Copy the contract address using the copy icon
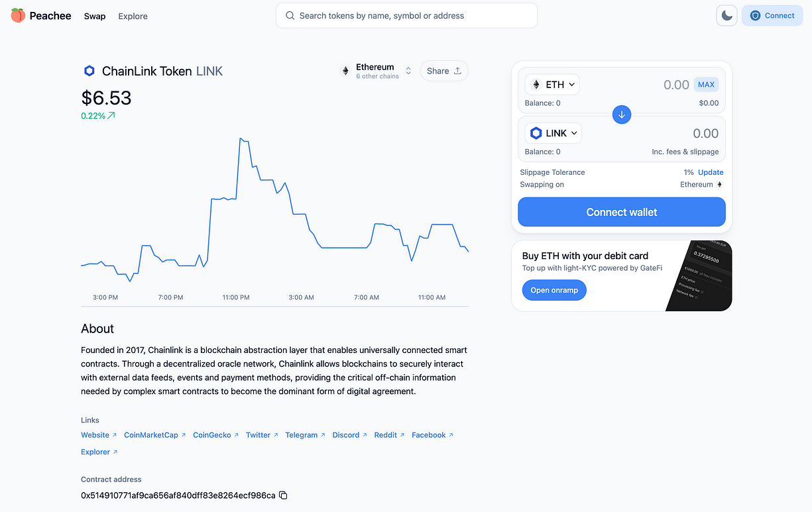This screenshot has width=812, height=512. [x=283, y=495]
